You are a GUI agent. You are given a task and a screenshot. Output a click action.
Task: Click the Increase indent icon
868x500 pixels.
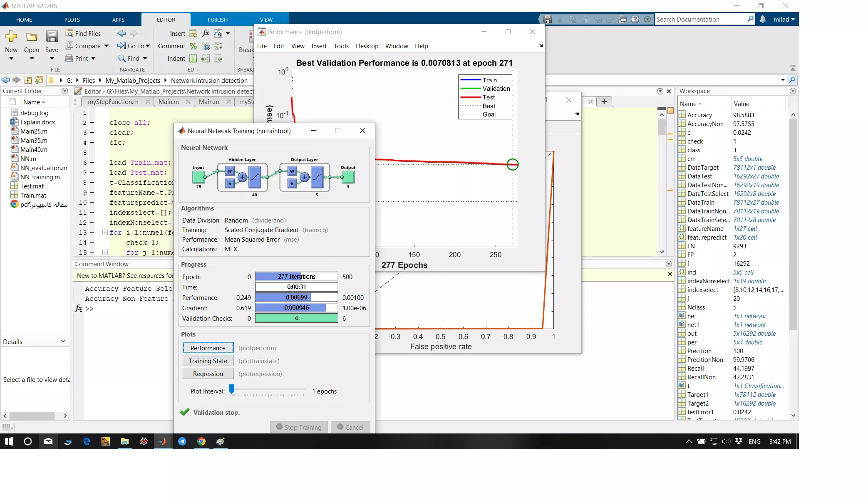(x=206, y=58)
